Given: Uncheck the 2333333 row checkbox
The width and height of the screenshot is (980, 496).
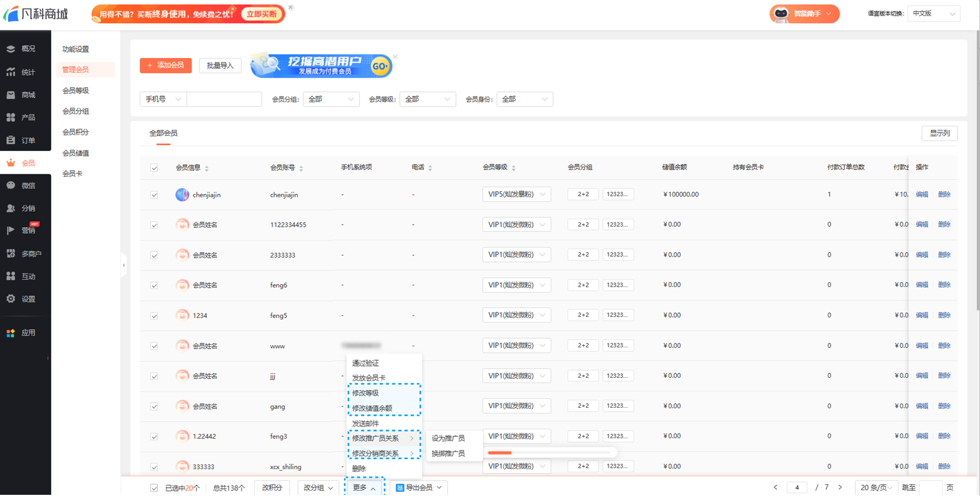Looking at the screenshot, I should pos(154,256).
